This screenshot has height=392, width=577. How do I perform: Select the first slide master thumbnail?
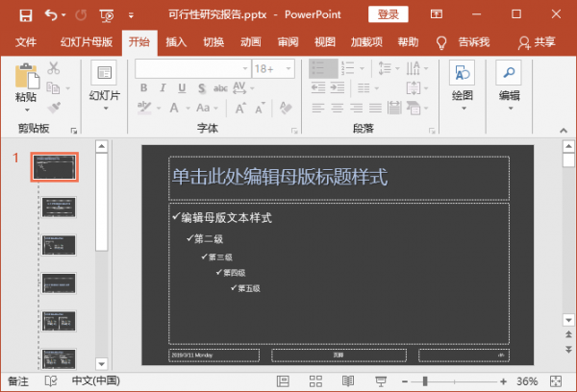54,167
